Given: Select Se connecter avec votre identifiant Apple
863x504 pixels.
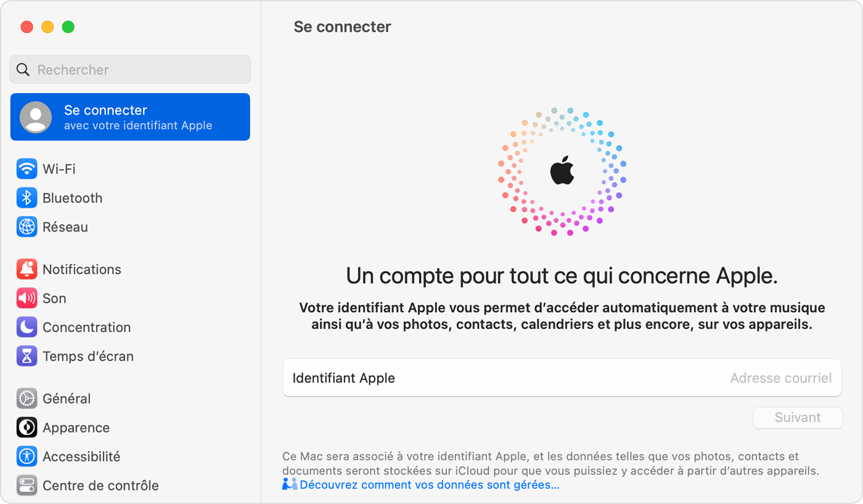Looking at the screenshot, I should [138, 117].
